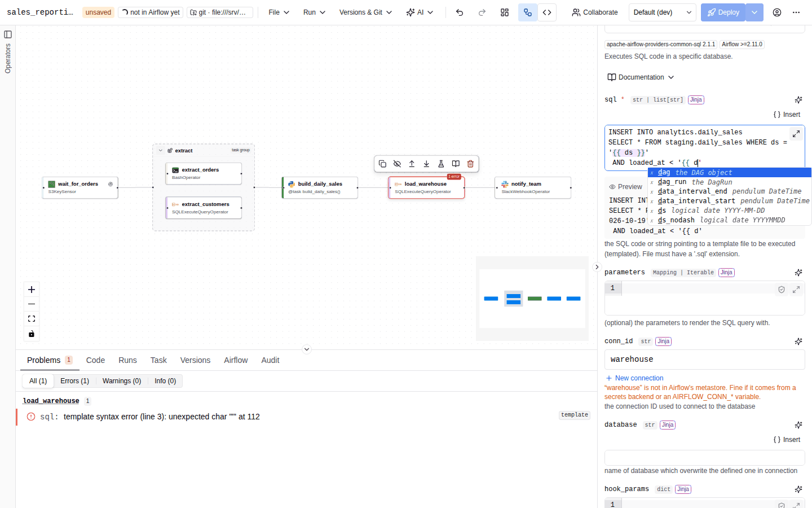The width and height of the screenshot is (812, 508).
Task: Open the Airflow tab
Action: pyautogui.click(x=236, y=360)
